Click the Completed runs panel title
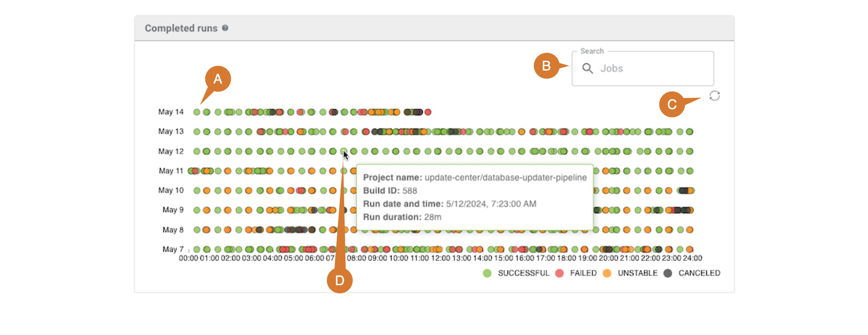Image resolution: width=868 pixels, height=335 pixels. (181, 28)
